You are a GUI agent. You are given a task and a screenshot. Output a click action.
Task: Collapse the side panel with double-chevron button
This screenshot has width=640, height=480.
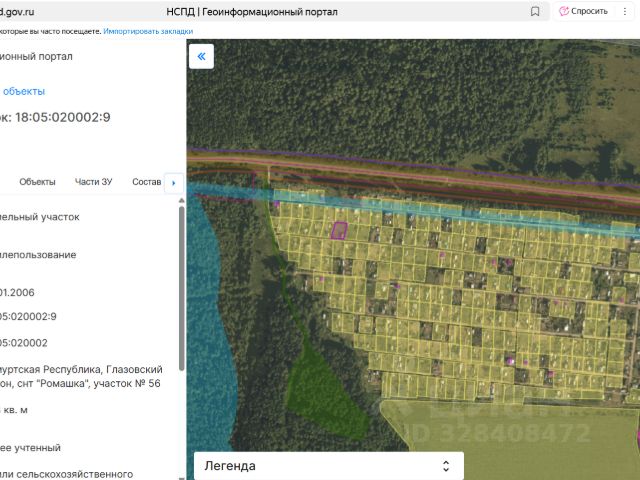[201, 56]
